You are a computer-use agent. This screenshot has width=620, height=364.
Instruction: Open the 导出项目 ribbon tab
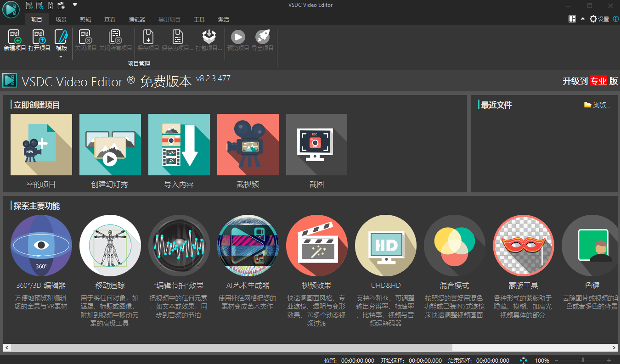pyautogui.click(x=169, y=19)
